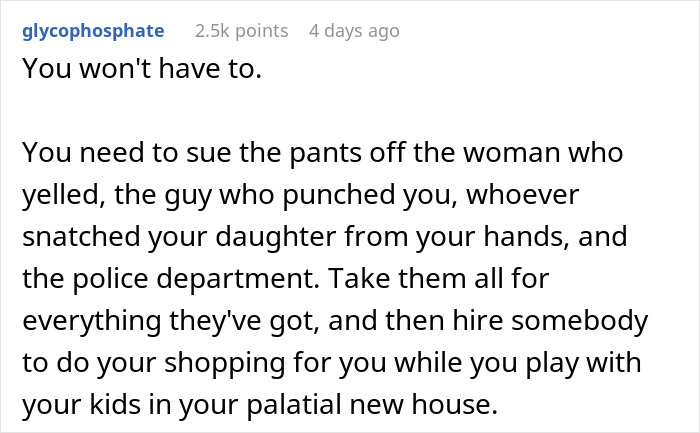Open the glycophosphate user profile link

(91, 31)
